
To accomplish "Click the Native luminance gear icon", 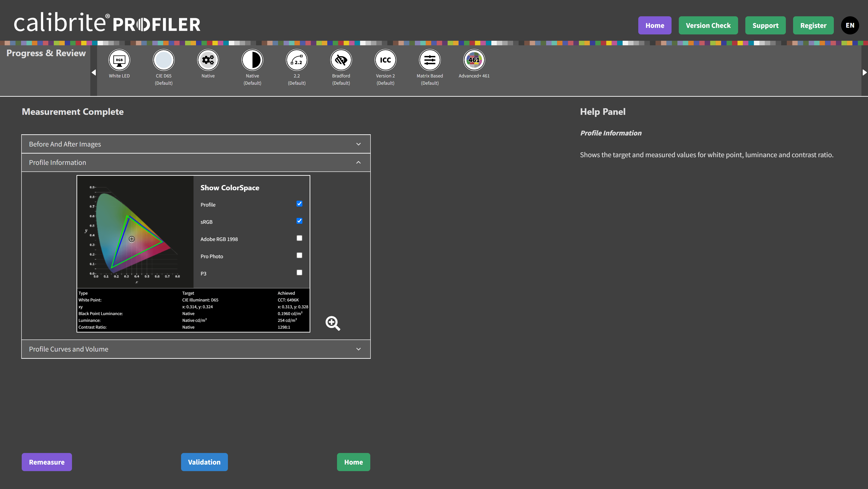I will pyautogui.click(x=208, y=60).
